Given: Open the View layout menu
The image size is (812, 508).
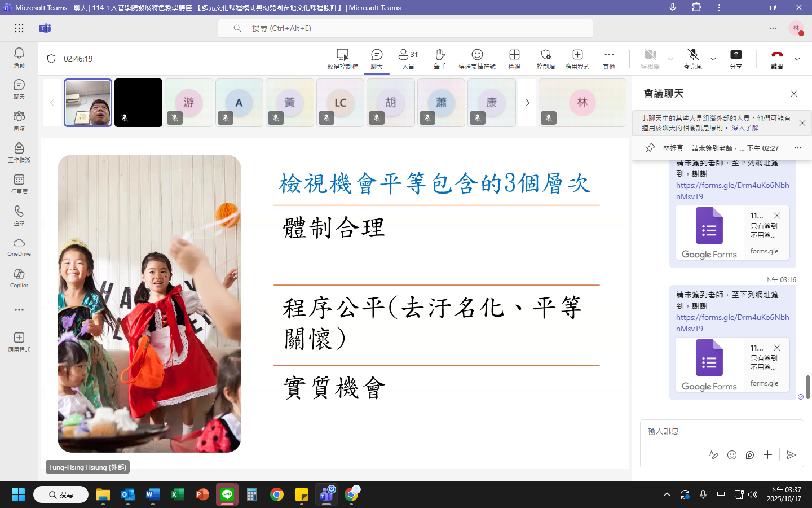Looking at the screenshot, I should (x=514, y=58).
